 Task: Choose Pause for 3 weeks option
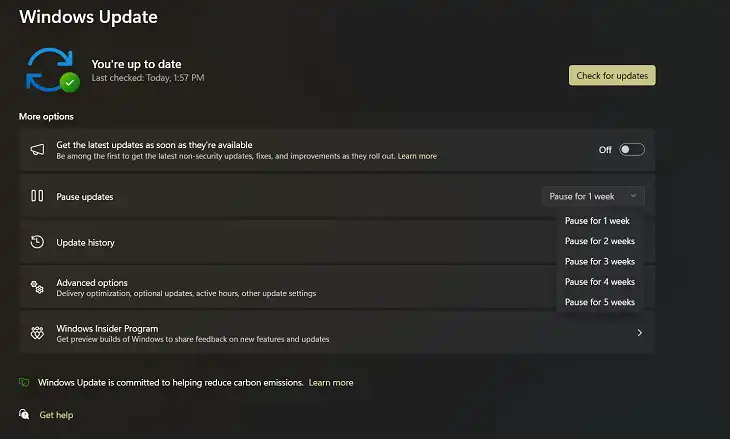600,262
